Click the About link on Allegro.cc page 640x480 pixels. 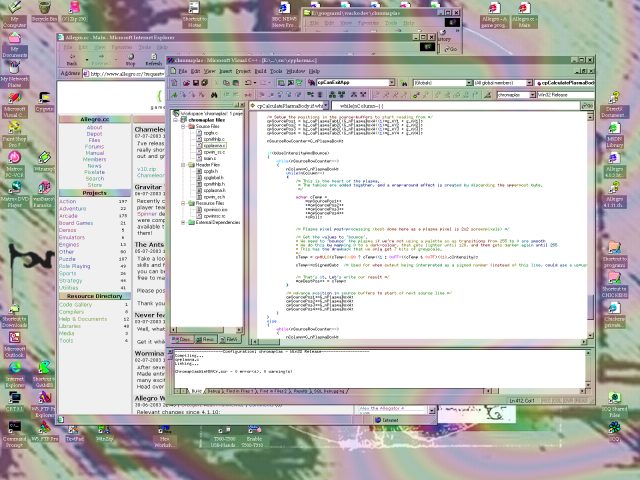coord(94,127)
